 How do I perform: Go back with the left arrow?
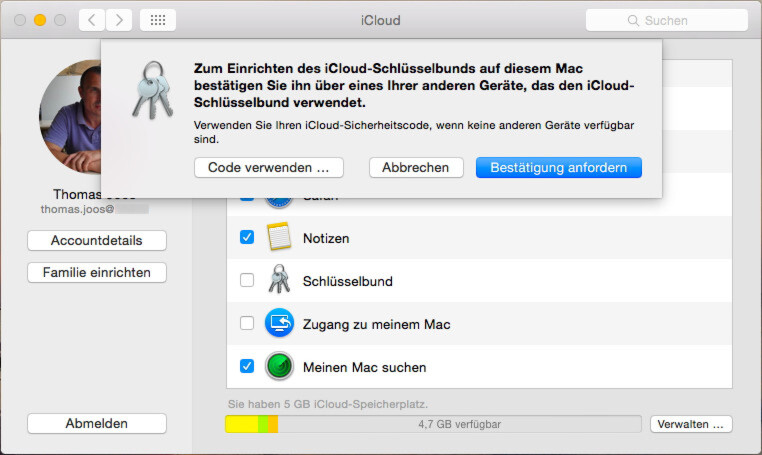click(x=92, y=20)
